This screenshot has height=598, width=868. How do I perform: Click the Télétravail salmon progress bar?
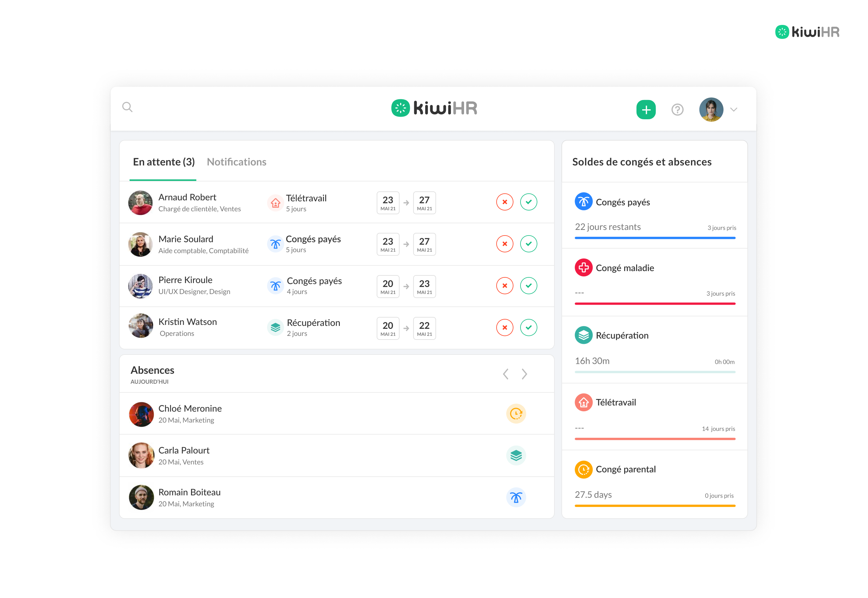coord(655,439)
